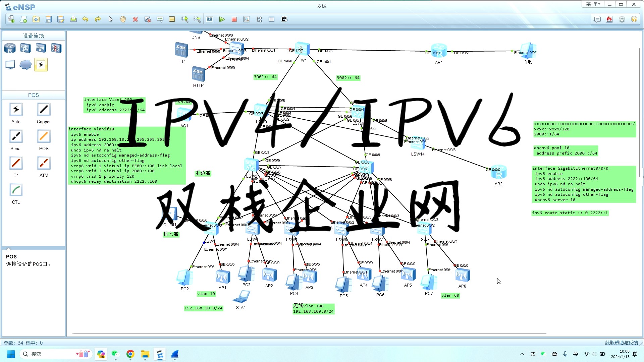Open an existing topology file

[x=36, y=19]
